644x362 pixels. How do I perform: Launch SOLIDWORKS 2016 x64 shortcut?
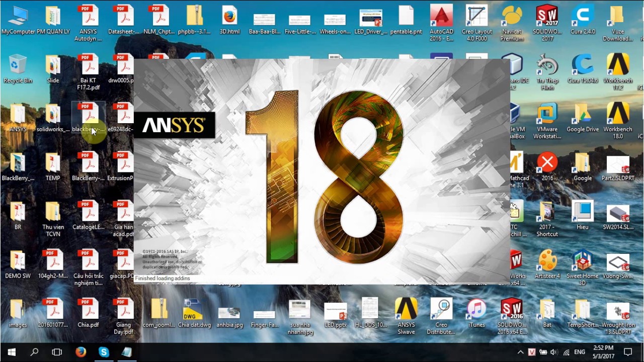click(512, 316)
